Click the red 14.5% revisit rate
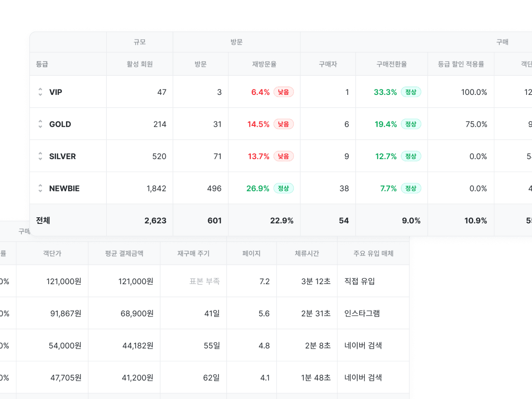532x399 pixels. [x=258, y=124]
